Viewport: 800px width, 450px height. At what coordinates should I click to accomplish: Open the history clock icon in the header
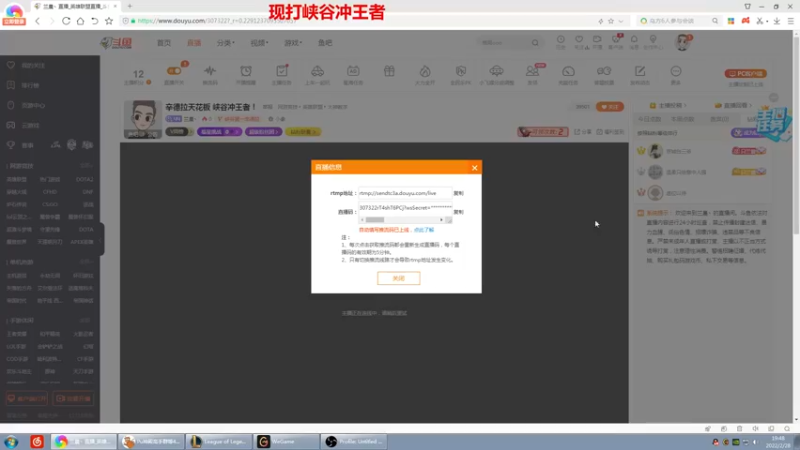pos(561,39)
